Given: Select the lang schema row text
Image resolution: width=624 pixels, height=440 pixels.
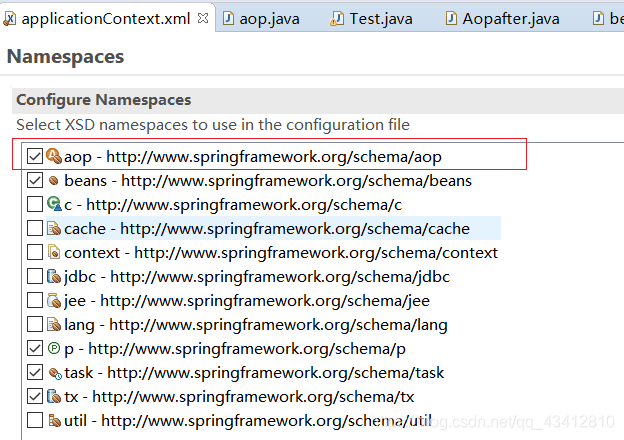Looking at the screenshot, I should pyautogui.click(x=255, y=325).
